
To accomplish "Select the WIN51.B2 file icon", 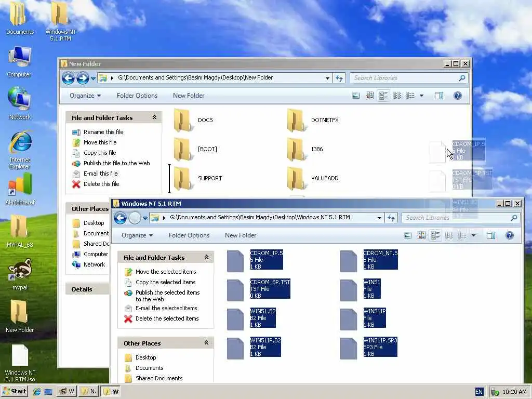I will coord(235,320).
